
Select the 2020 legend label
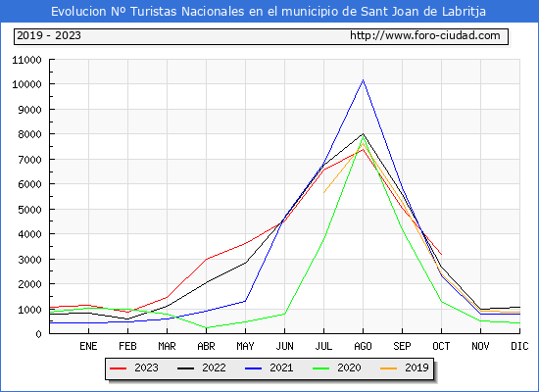pos(349,367)
